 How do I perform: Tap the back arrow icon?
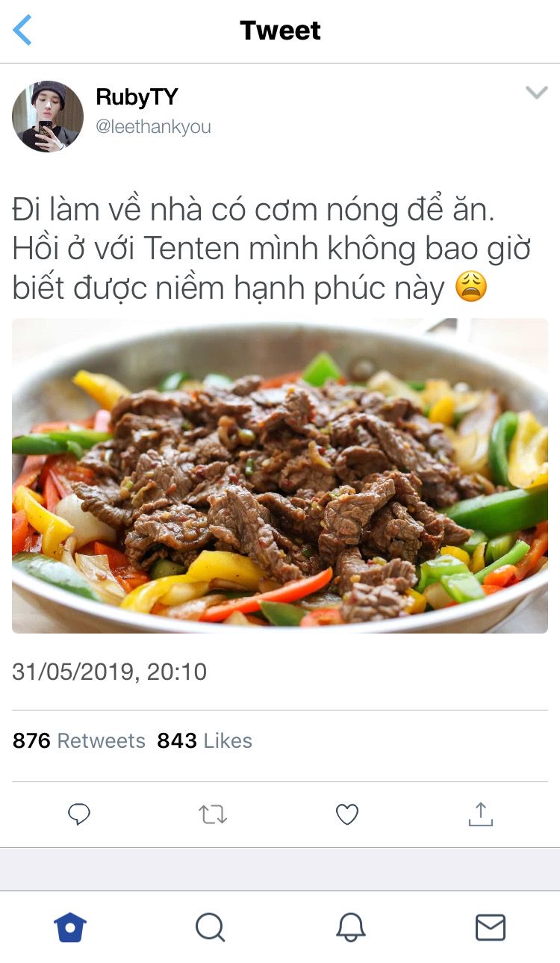pyautogui.click(x=22, y=31)
